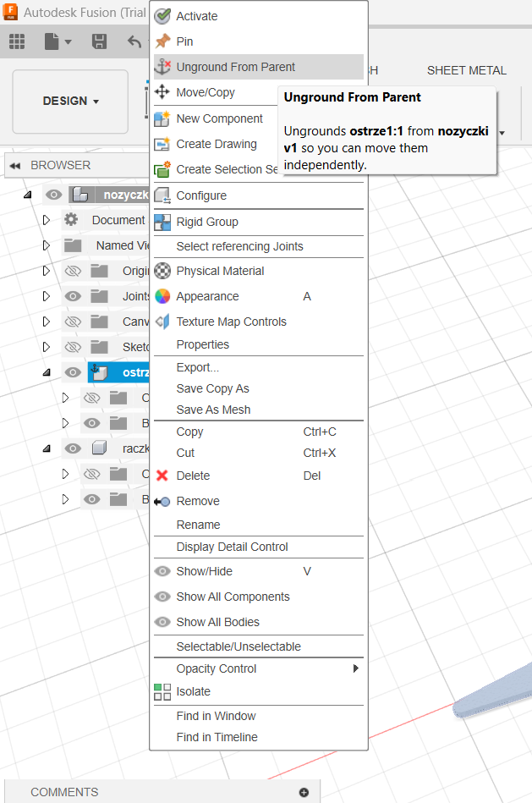Click the Create Drawing icon
Screen dimensions: 532x803
(x=162, y=144)
